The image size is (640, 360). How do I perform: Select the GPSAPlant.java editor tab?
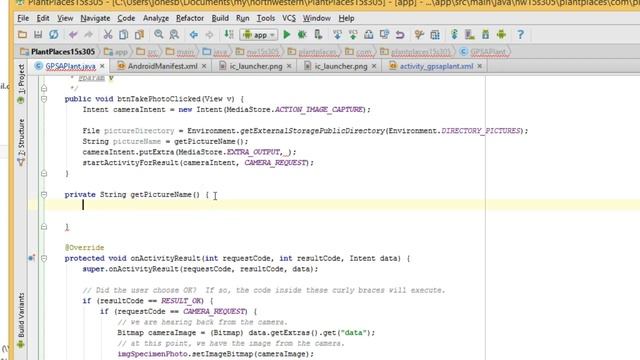pos(70,66)
